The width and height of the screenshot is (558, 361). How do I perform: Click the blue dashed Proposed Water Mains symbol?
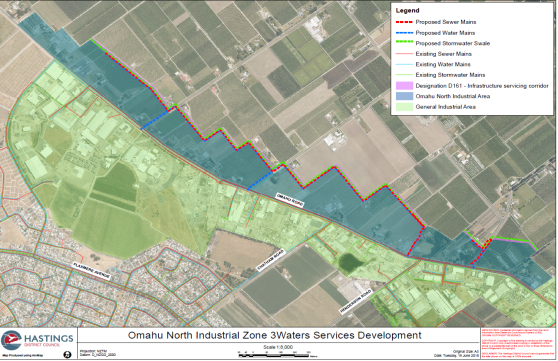(404, 33)
